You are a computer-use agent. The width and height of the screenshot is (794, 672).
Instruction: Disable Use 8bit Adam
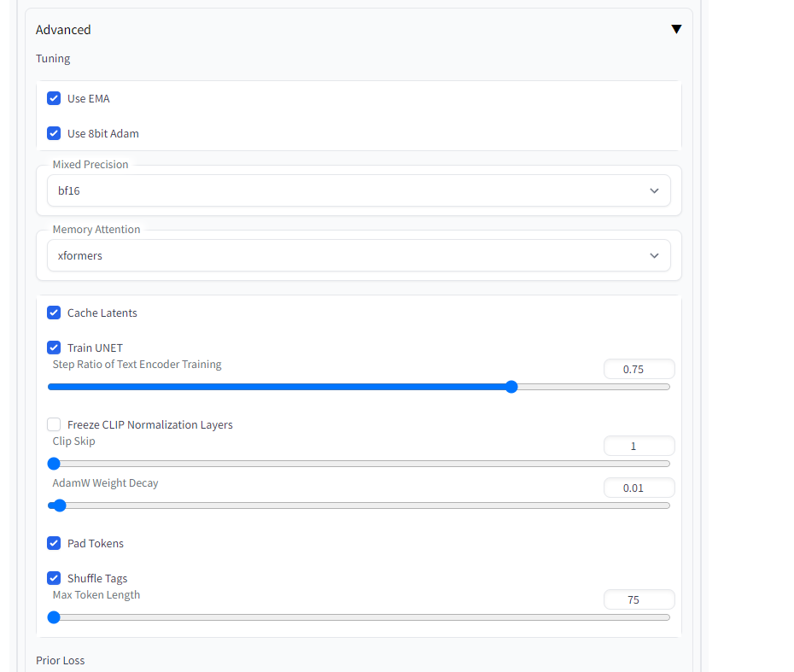coord(54,133)
